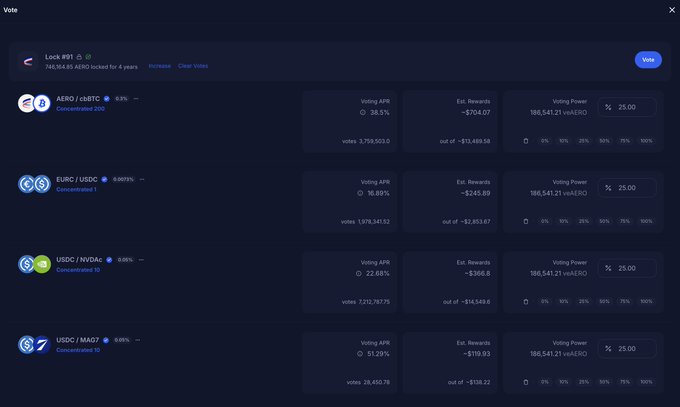680x407 pixels.
Task: Click the Voting APR info icon for USDC / NVDAc
Action: click(x=359, y=273)
